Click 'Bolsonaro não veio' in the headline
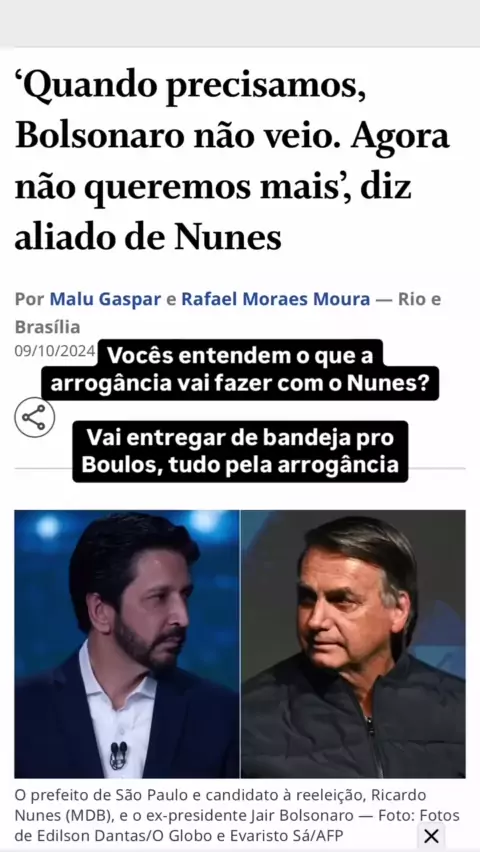This screenshot has height=852, width=480. (178, 138)
